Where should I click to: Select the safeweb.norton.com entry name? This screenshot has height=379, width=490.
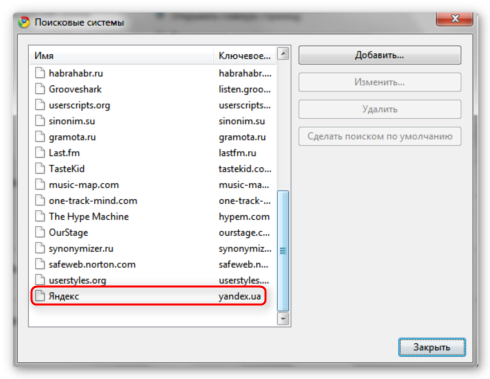click(x=92, y=264)
